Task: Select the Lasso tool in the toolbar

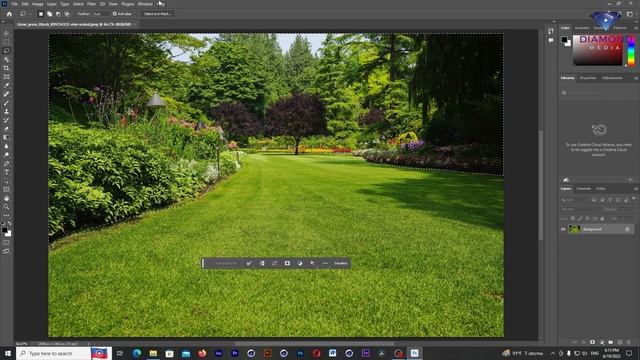Action: pos(6,51)
